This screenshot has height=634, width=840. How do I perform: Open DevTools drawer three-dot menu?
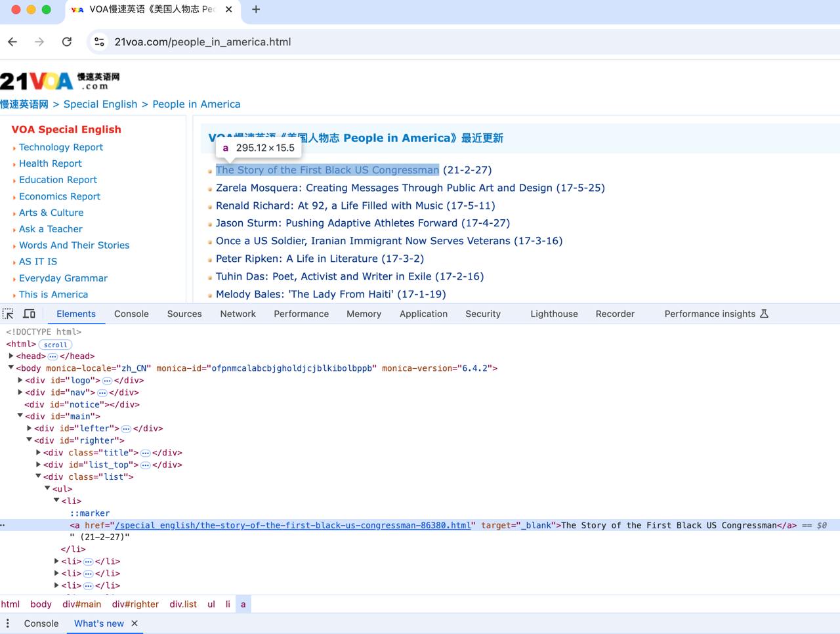(8, 623)
